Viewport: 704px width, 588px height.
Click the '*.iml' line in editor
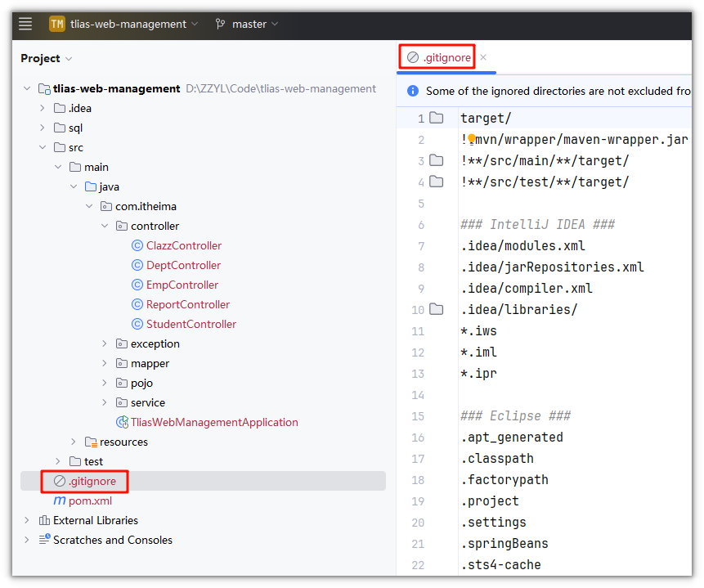[478, 352]
